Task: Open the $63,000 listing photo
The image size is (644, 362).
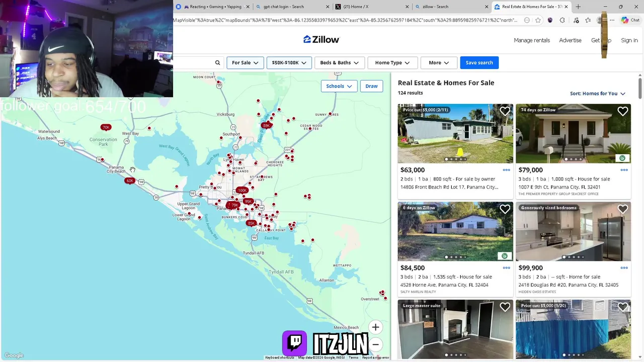Action: [x=455, y=133]
